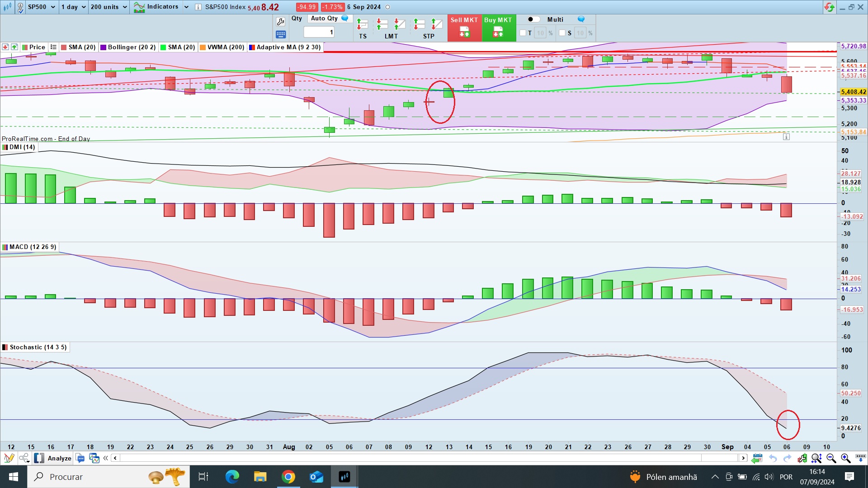Click the trailing stop TS order icon
868x488 pixels.
coord(363,24)
